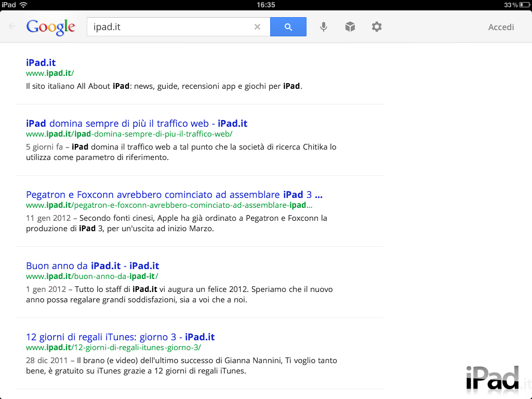
Task: Click the '11 gen 2012' snippet text
Action: coord(177,223)
